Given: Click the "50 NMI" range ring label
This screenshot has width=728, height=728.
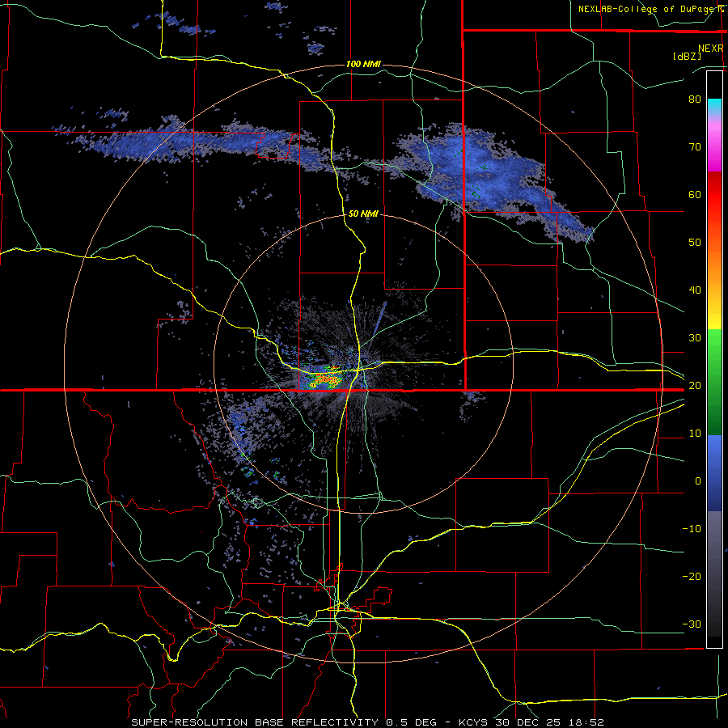Looking at the screenshot, I should (x=363, y=214).
